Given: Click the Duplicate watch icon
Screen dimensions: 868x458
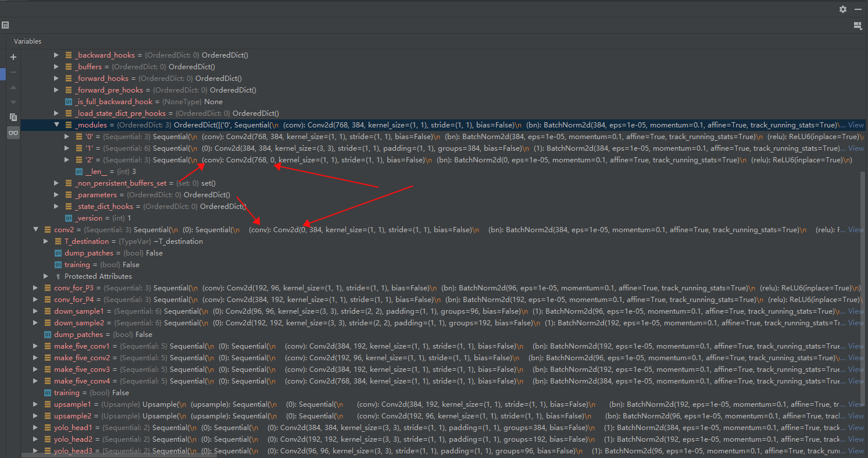Looking at the screenshot, I should (13, 117).
